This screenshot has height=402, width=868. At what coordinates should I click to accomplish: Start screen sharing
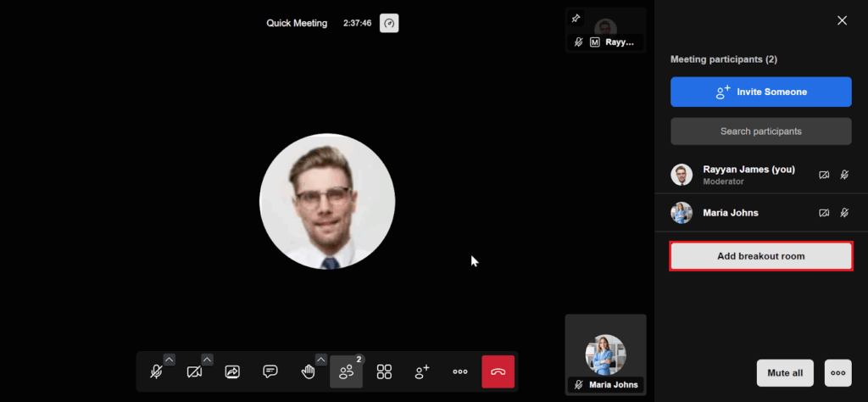(x=232, y=371)
